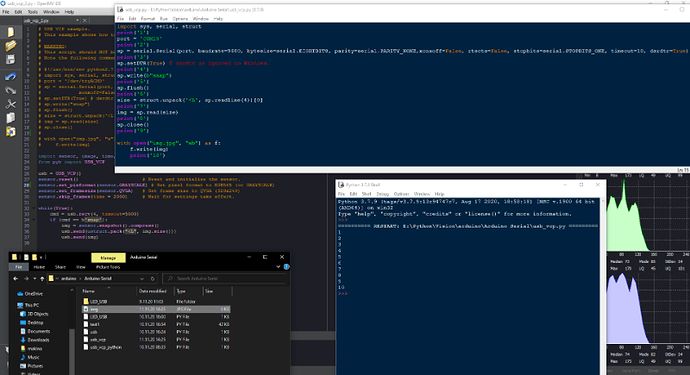Click Cut scissors icon in OpenMV sidebar
The width and height of the screenshot is (690, 375).
(11, 104)
